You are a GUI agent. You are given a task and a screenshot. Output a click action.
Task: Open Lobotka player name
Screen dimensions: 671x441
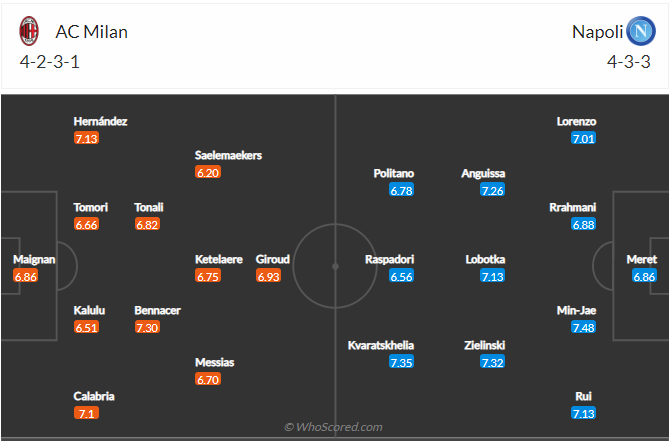pos(485,259)
